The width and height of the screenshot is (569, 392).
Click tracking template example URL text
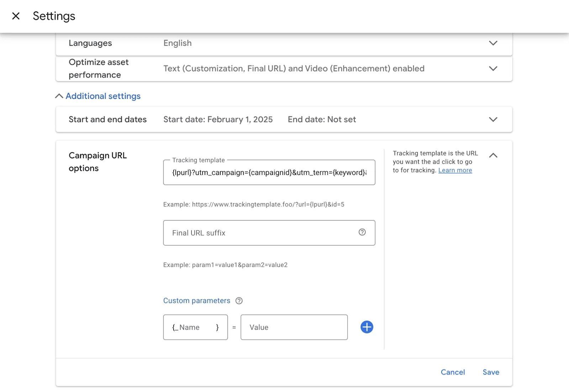(254, 205)
